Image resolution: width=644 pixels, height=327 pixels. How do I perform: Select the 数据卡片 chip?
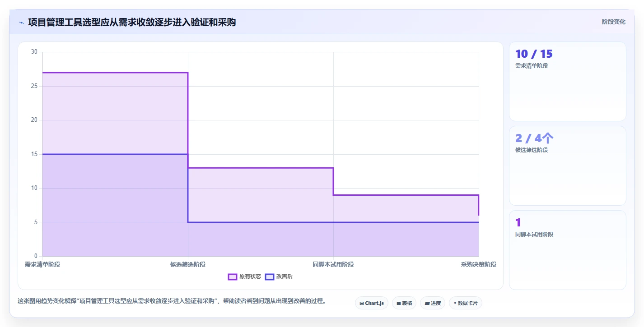[466, 303]
